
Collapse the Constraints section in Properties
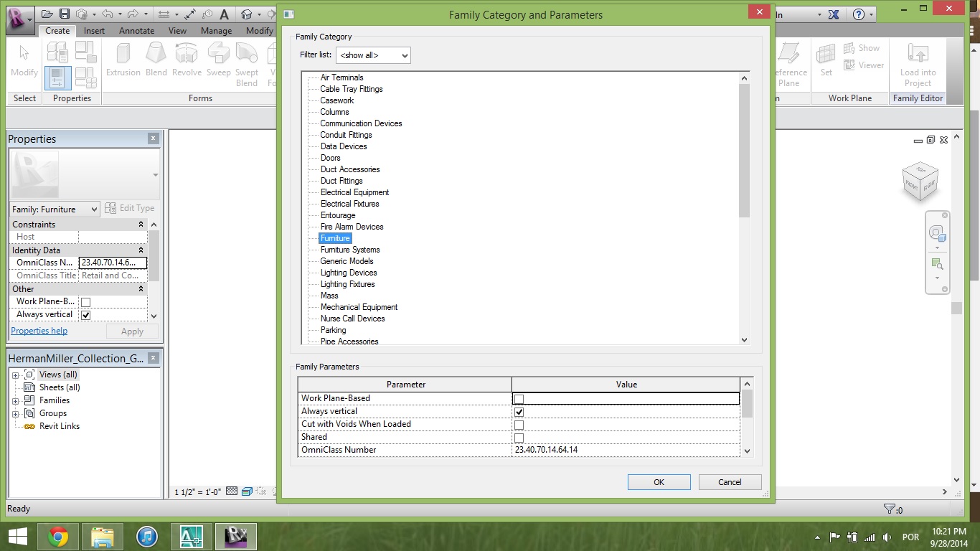click(x=141, y=225)
